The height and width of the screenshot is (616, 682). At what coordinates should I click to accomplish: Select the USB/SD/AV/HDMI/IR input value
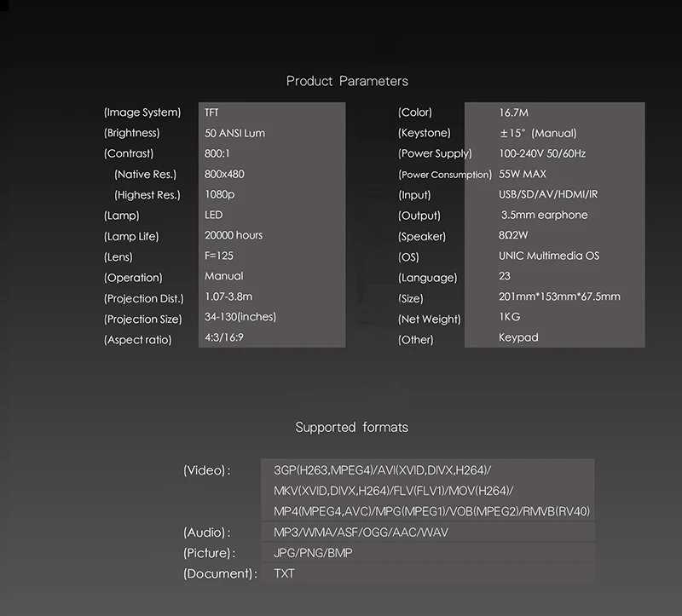pyautogui.click(x=548, y=194)
